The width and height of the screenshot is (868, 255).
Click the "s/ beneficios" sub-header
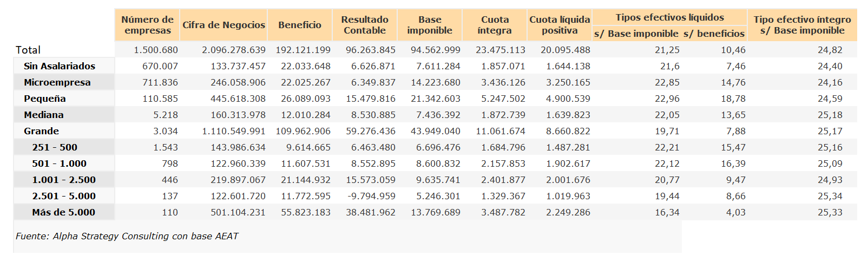[x=714, y=34]
